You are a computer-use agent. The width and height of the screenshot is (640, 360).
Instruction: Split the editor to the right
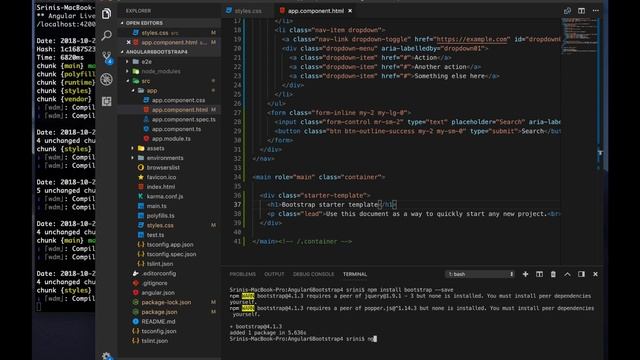(x=581, y=11)
